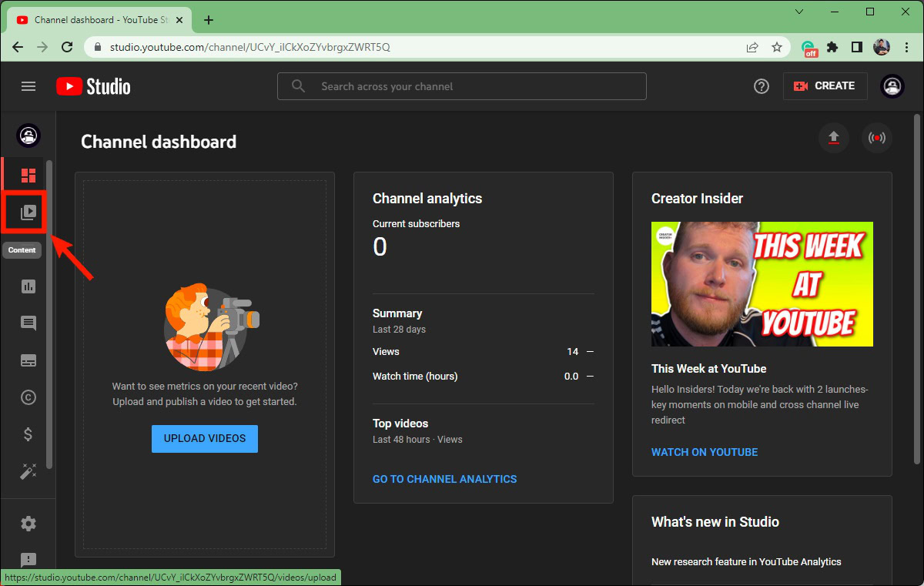Open the Content section in sidebar
The width and height of the screenshot is (924, 586).
[x=28, y=212]
